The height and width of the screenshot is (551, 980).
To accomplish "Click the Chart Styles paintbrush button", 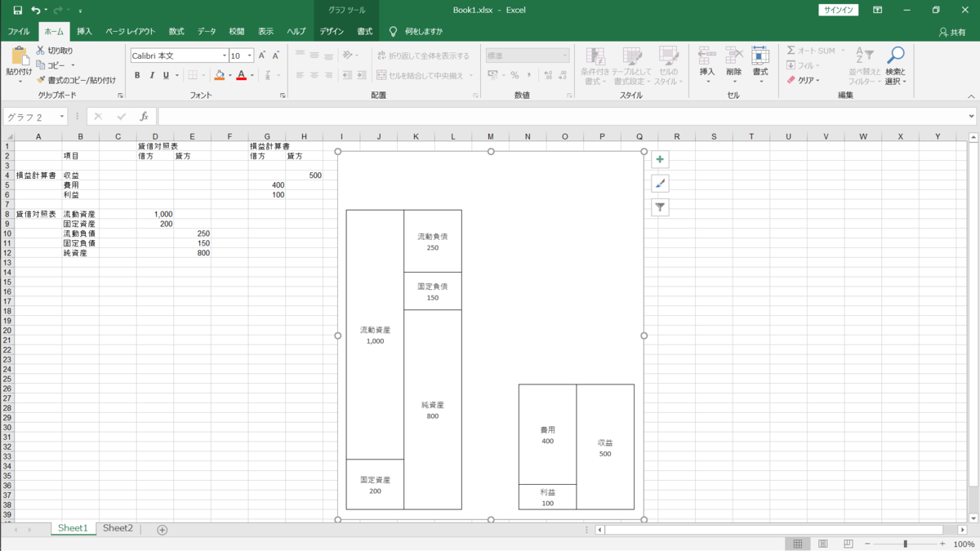I will pos(660,184).
